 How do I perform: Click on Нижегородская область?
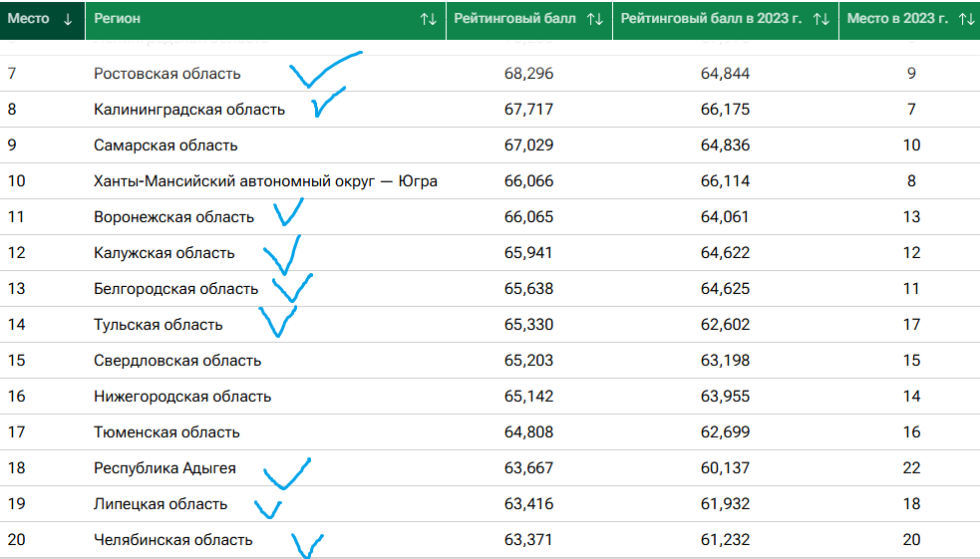coord(182,397)
